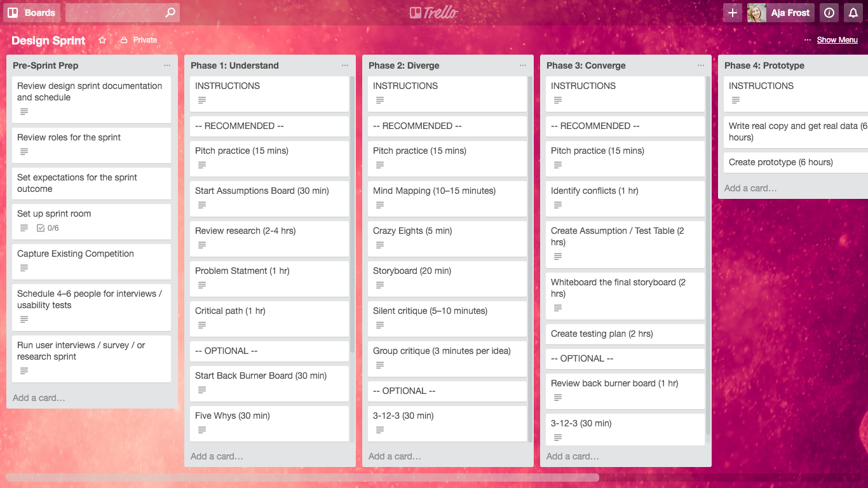
Task: Open the Boards menu button
Action: (x=32, y=13)
